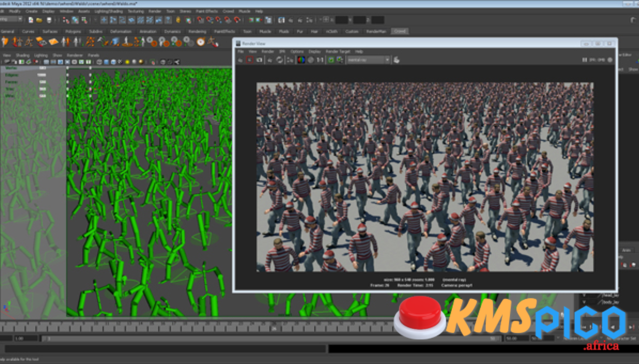The image size is (639, 364).
Task: Click the last orange figure icon on the Crowd shelf
Action: (213, 42)
